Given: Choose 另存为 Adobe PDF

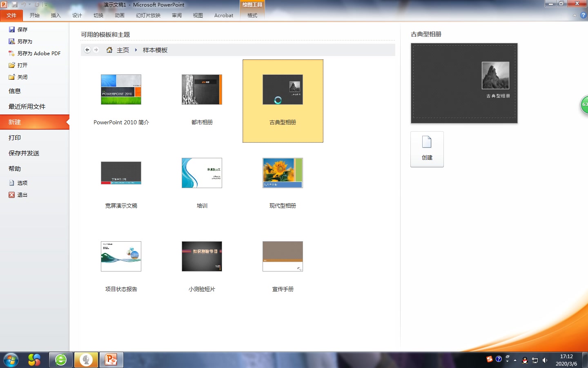Looking at the screenshot, I should pyautogui.click(x=35, y=53).
